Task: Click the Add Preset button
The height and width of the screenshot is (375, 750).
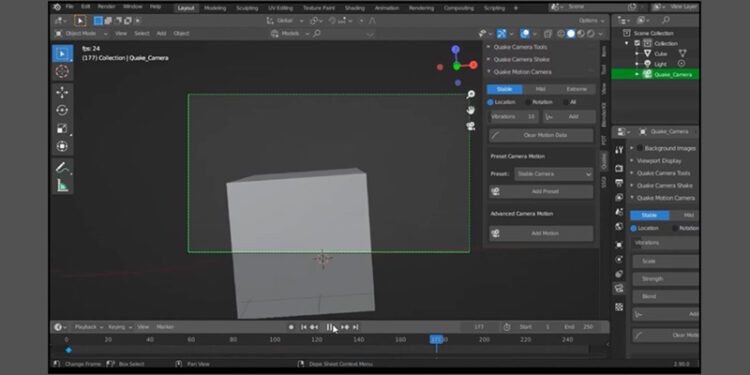Action: click(x=541, y=192)
